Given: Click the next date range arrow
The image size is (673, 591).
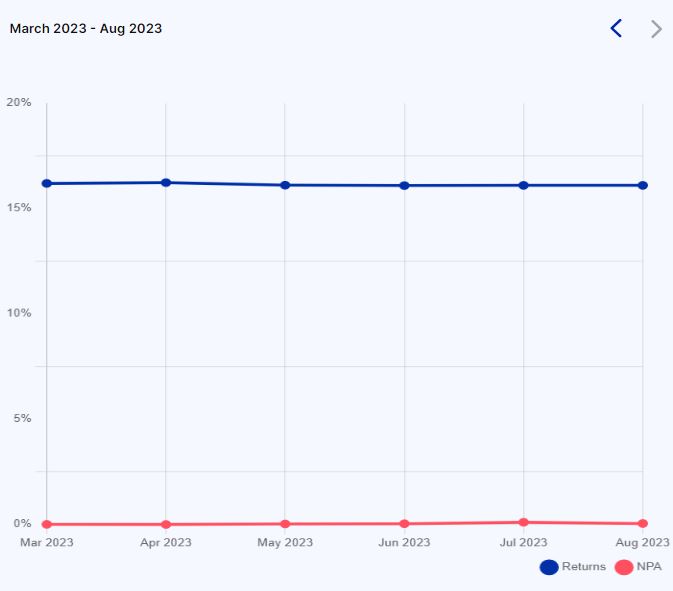Looking at the screenshot, I should pos(656,29).
